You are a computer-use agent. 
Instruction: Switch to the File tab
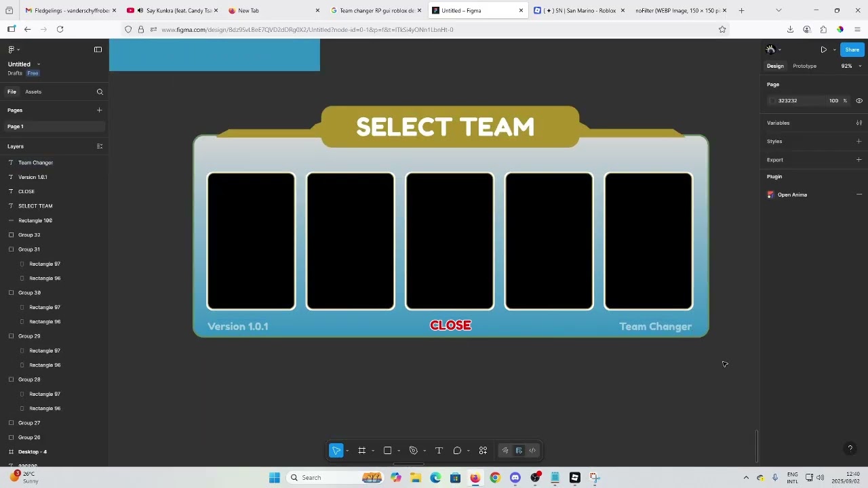tap(12, 91)
